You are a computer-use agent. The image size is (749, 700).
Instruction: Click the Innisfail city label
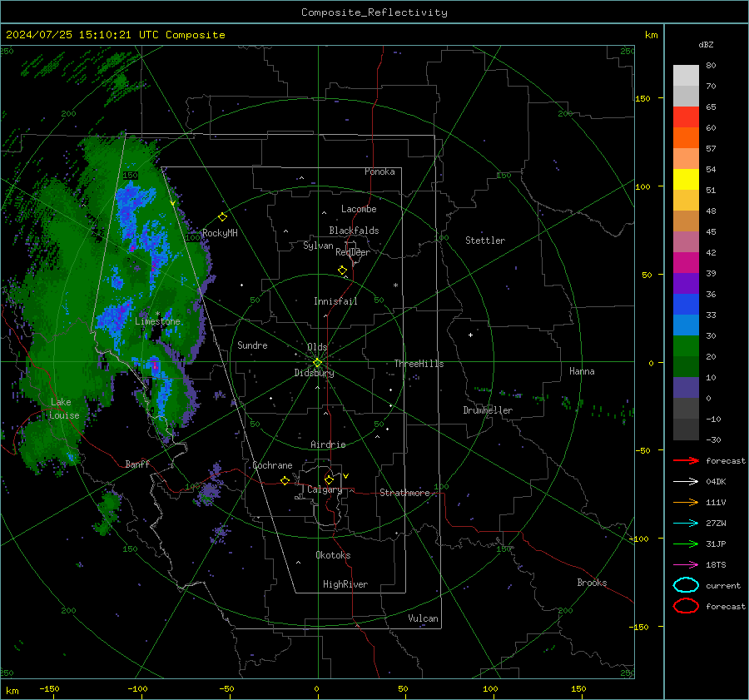335,301
